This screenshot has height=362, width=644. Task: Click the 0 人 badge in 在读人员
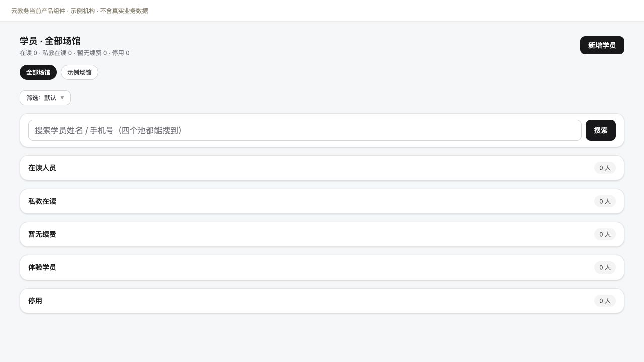tap(605, 168)
